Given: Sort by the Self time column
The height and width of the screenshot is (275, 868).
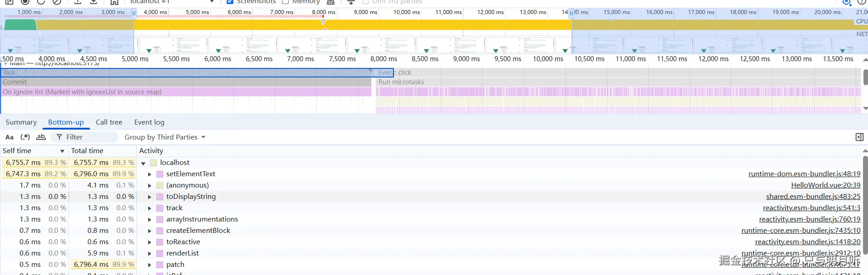Looking at the screenshot, I should tap(34, 150).
